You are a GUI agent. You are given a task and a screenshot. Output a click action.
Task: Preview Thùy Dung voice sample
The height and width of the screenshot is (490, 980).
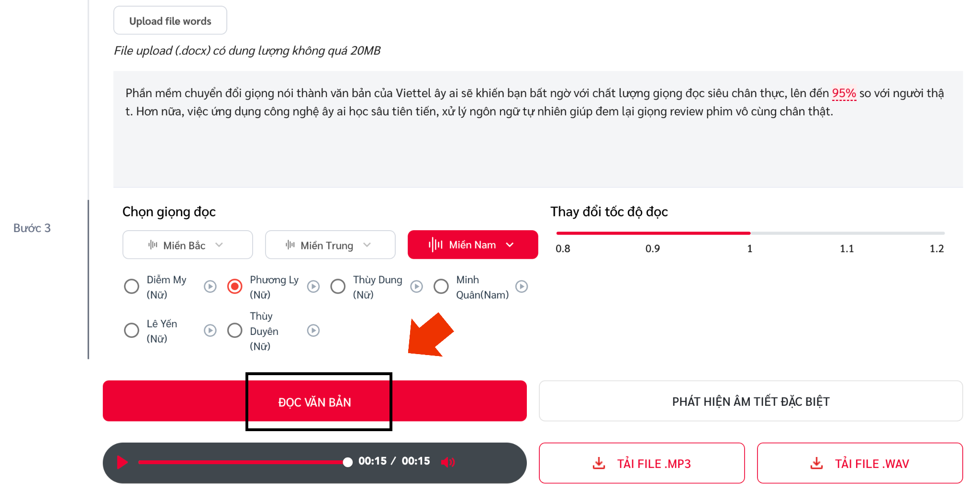pos(417,287)
